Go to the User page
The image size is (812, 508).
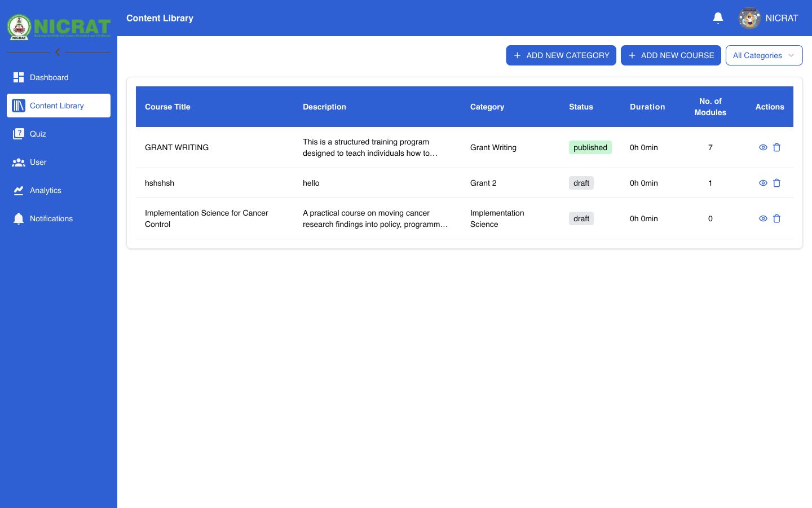pyautogui.click(x=59, y=162)
